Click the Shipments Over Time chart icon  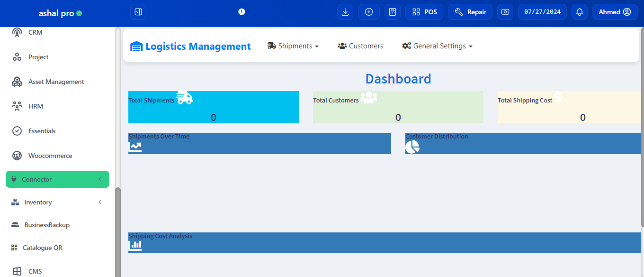coord(135,147)
